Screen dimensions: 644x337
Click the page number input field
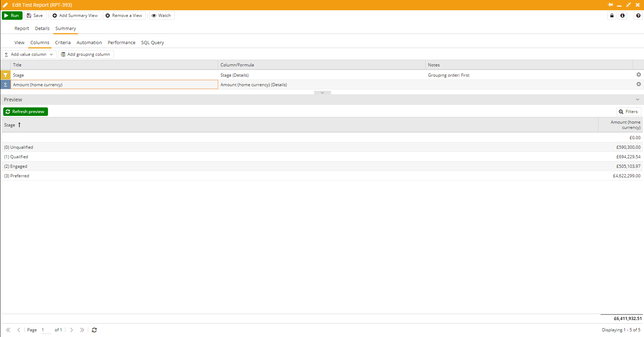[46, 330]
